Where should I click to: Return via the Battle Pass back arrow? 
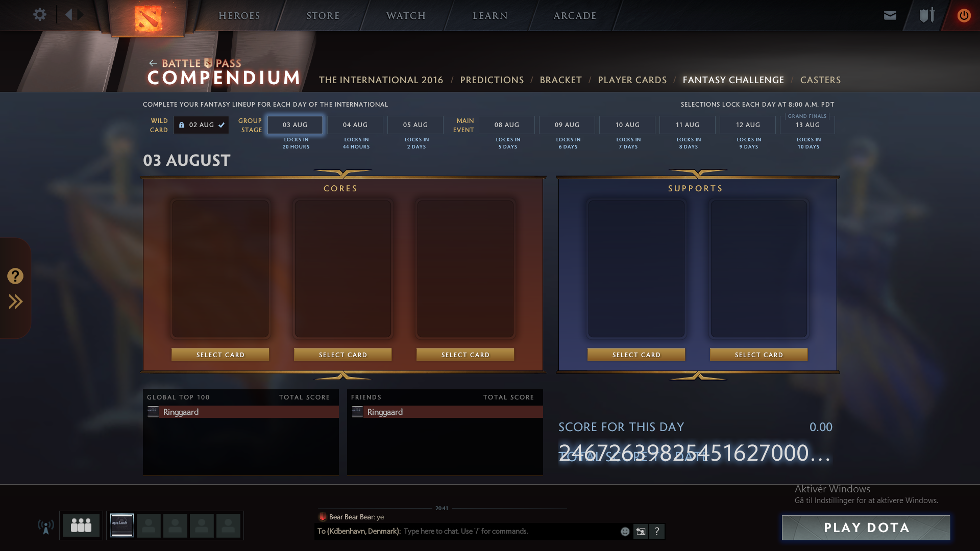pos(153,63)
